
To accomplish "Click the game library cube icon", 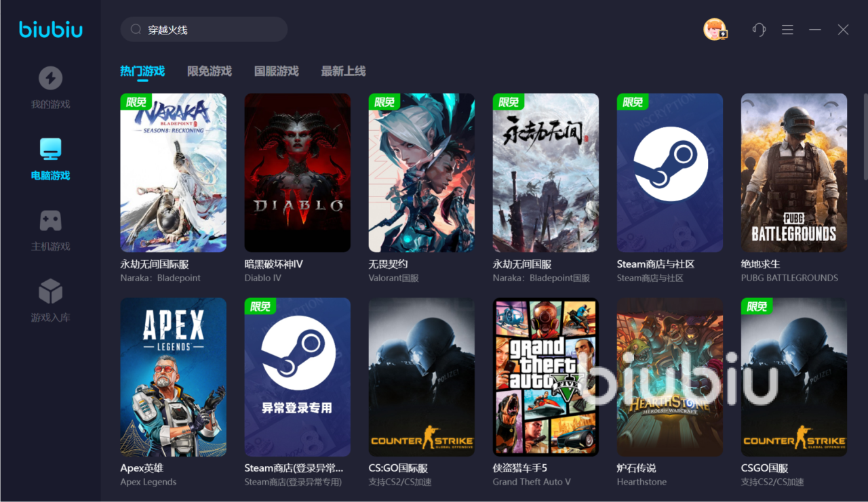I will tap(50, 292).
